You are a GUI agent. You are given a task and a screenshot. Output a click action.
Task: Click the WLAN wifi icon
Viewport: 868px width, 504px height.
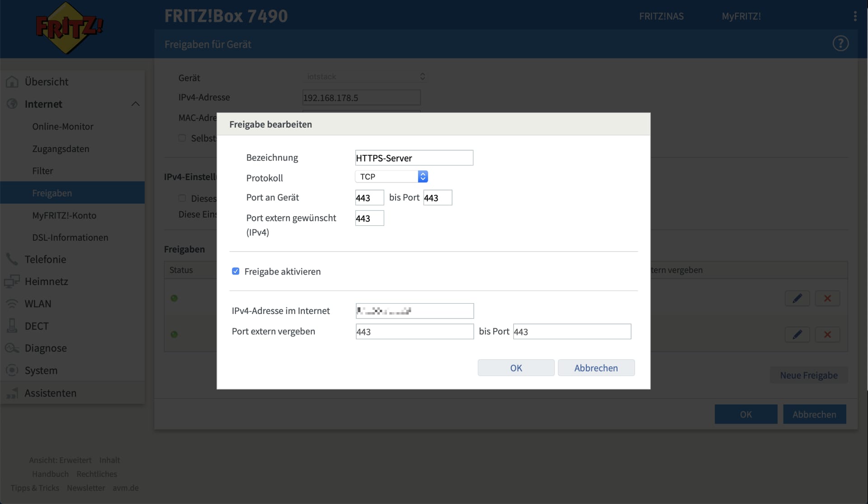12,304
